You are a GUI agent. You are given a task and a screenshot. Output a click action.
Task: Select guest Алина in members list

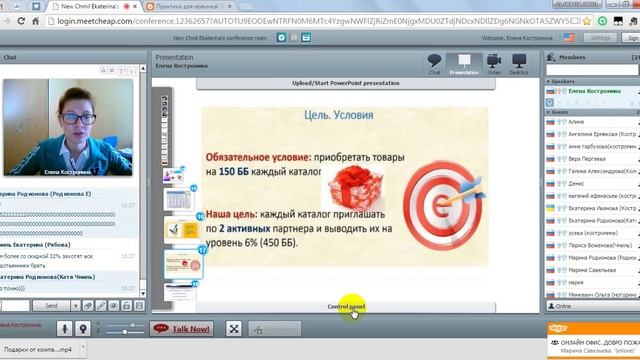576,122
